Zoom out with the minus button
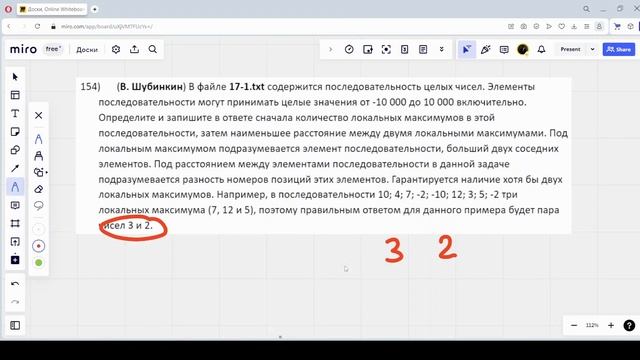Screen dimensions: 640x360 [574, 325]
